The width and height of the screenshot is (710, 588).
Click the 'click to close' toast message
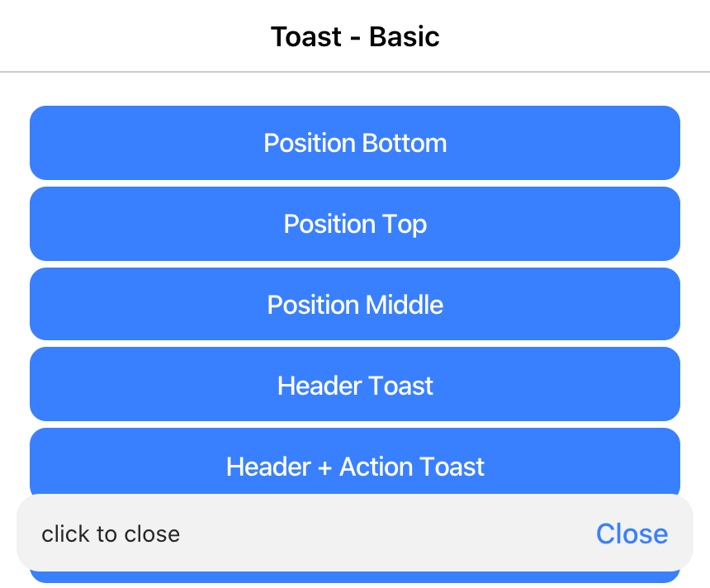(x=111, y=533)
